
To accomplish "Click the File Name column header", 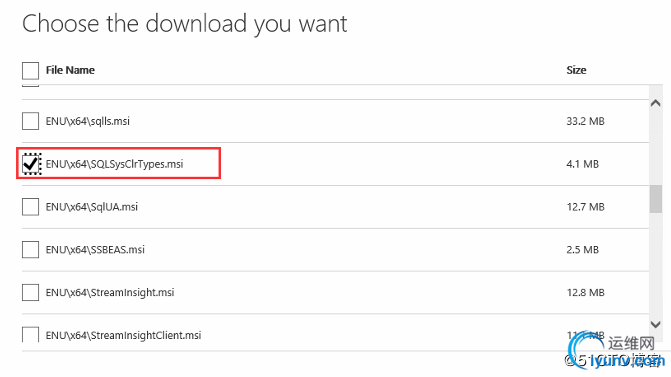I will tap(70, 70).
